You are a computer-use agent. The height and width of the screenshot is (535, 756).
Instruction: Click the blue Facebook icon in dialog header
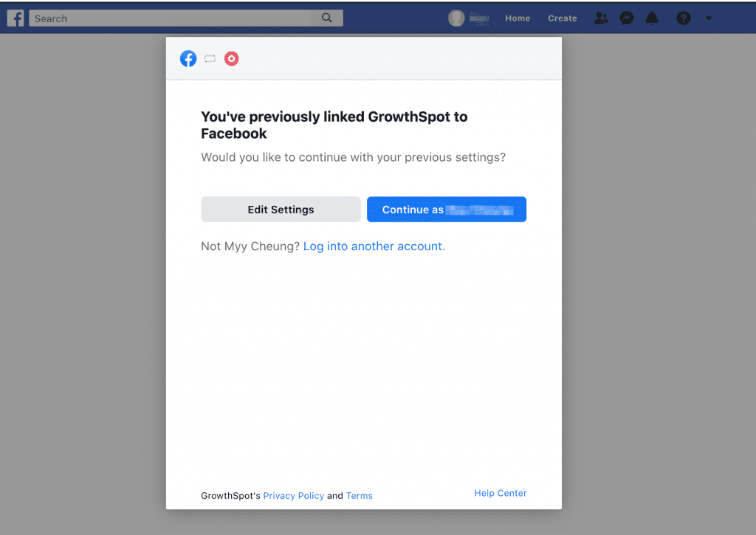[x=188, y=59]
